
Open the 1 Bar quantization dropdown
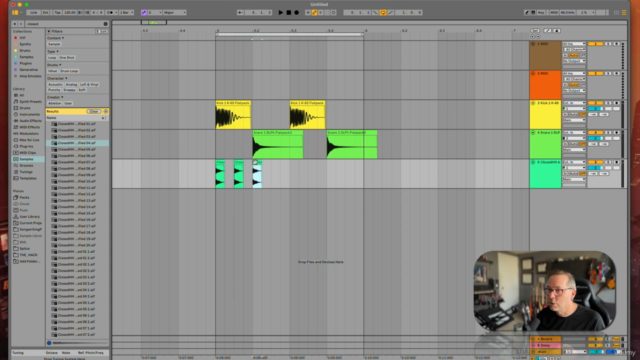[126, 13]
